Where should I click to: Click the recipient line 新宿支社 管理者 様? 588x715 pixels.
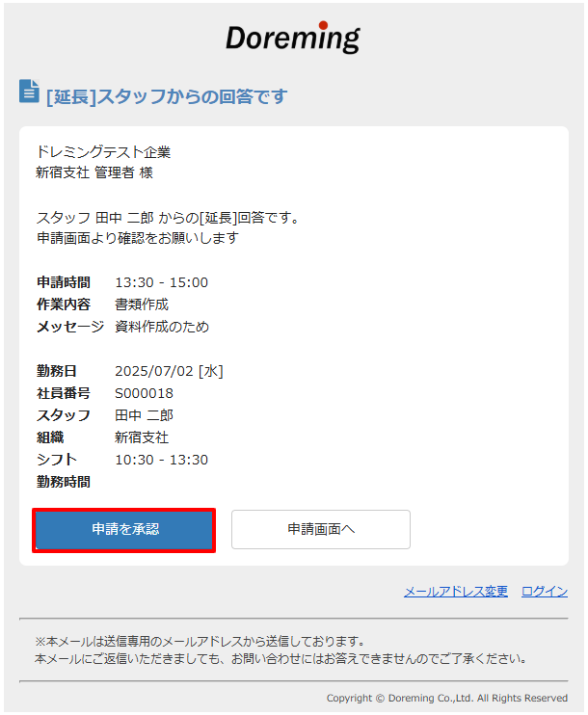pyautogui.click(x=94, y=172)
